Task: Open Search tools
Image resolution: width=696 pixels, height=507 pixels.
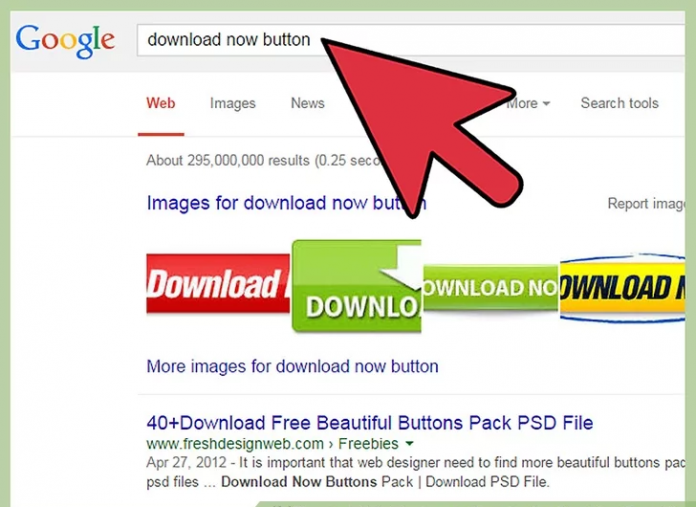Action: click(x=619, y=103)
